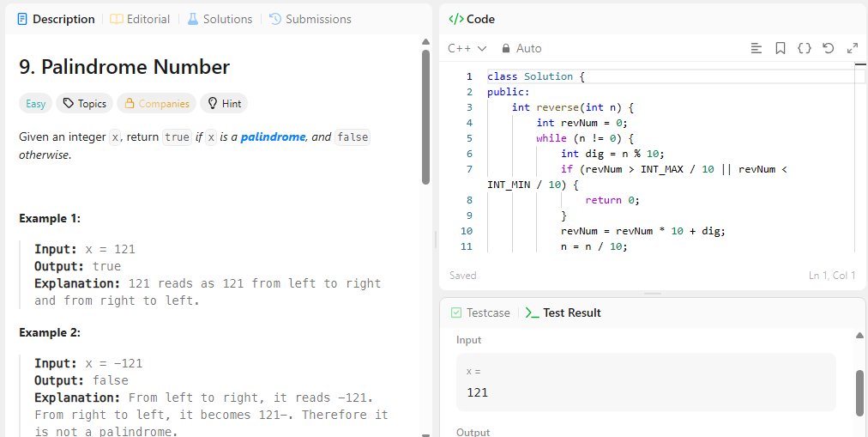Click the Easy difficulty tag
Image resolution: width=868 pixels, height=437 pixels.
(x=35, y=104)
